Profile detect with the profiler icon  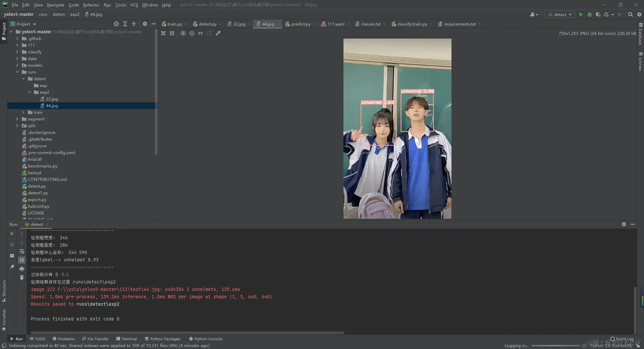click(607, 14)
